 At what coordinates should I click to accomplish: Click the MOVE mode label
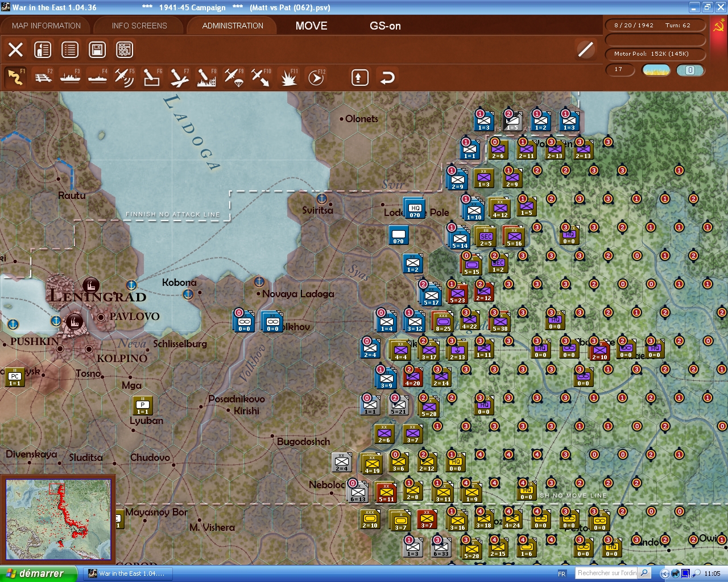[312, 26]
